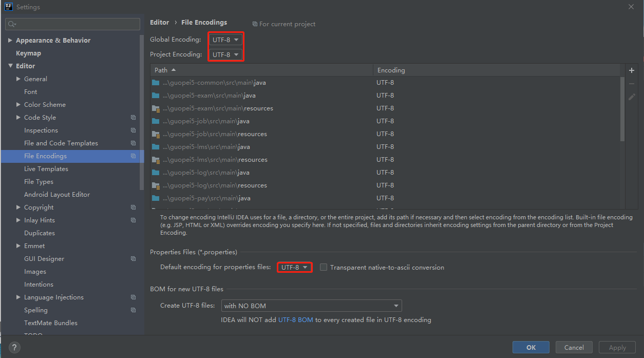
Task: Expand the Code Style node
Action: pyautogui.click(x=18, y=118)
